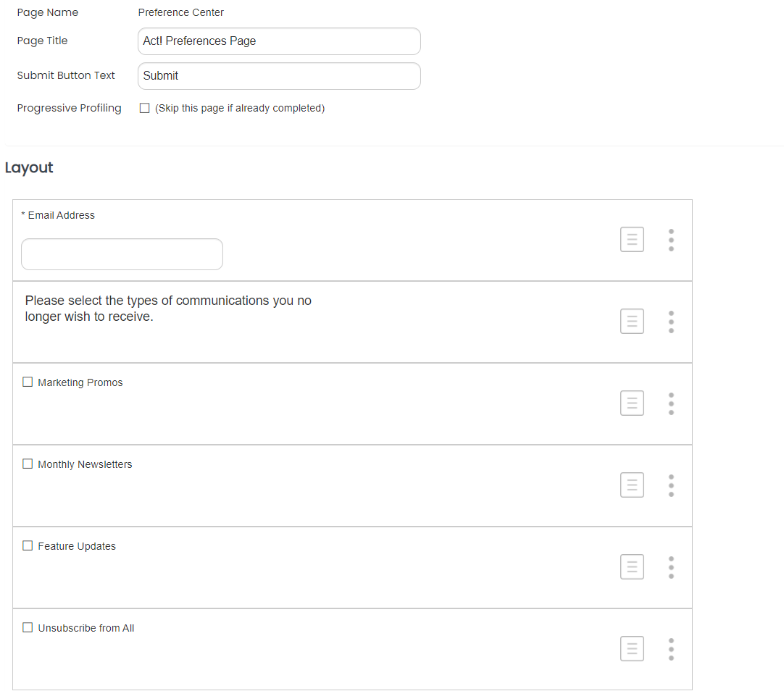Viewport: 784px width, 691px height.
Task: Check the Marketing Promos checkbox
Action: click(x=28, y=382)
